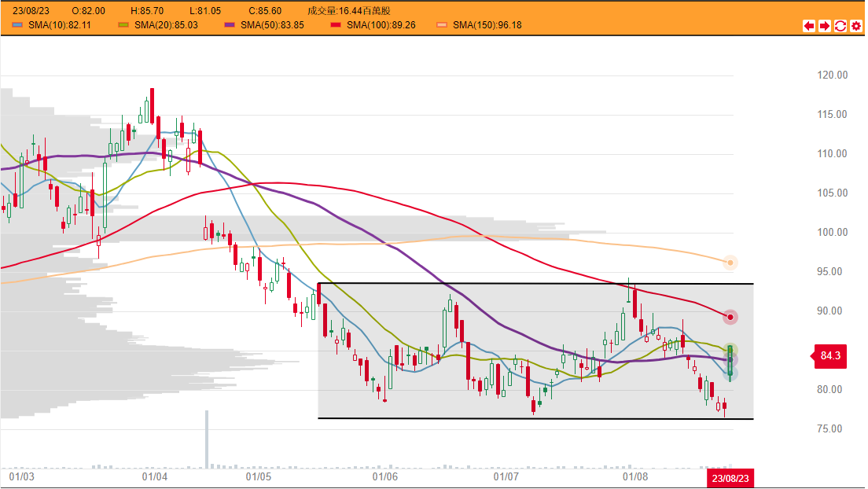
Task: Click the red right arrow button
Action: tap(825, 26)
